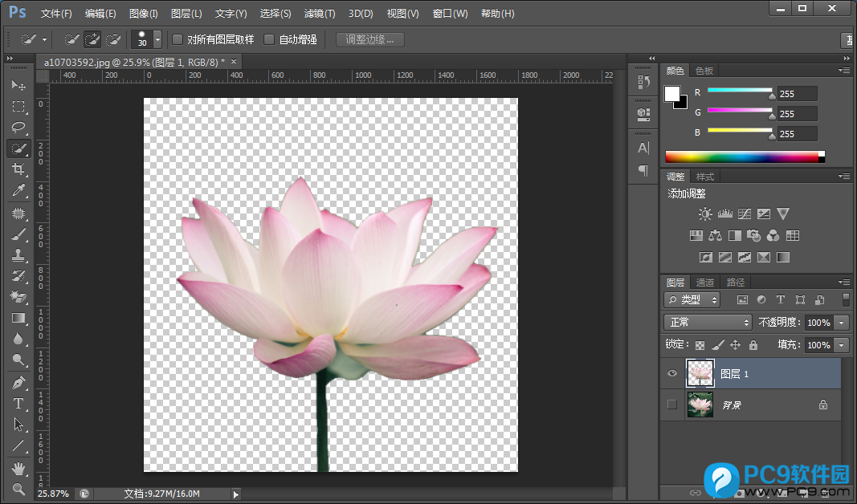Add a Brightness/Contrast adjustment

pos(705,213)
